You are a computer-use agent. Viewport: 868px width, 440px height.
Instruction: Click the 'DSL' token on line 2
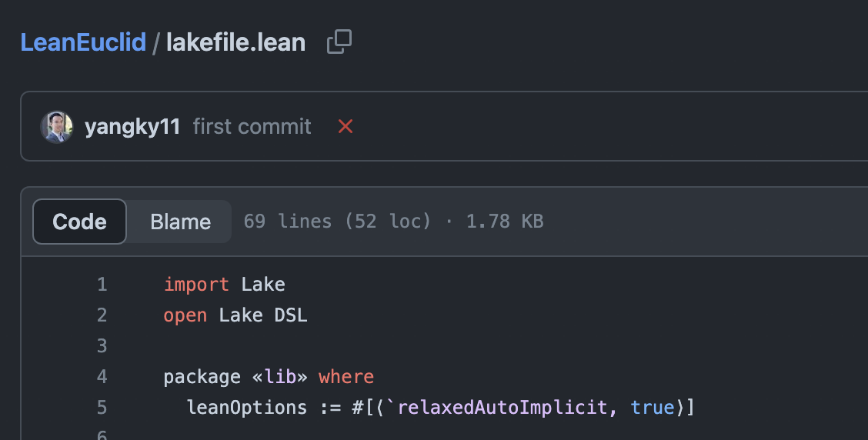[291, 315]
